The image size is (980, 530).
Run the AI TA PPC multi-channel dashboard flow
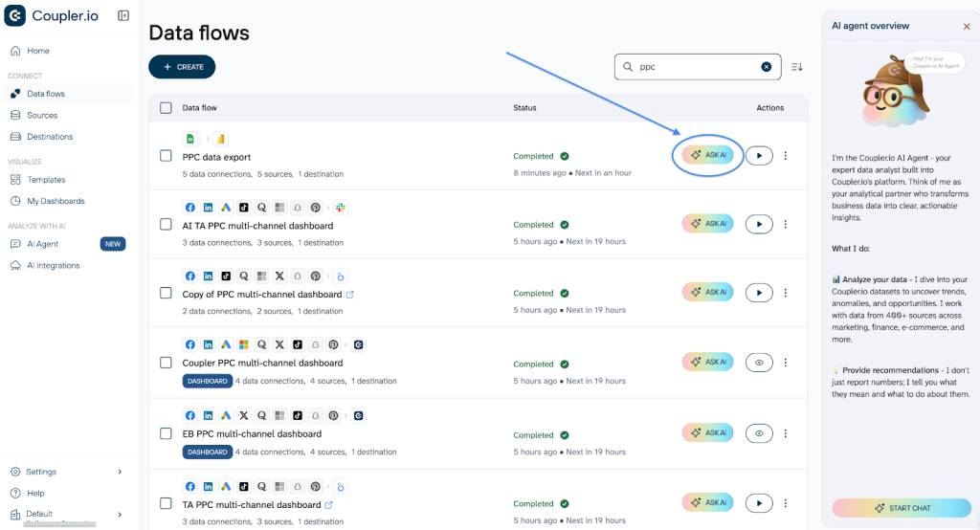click(759, 224)
